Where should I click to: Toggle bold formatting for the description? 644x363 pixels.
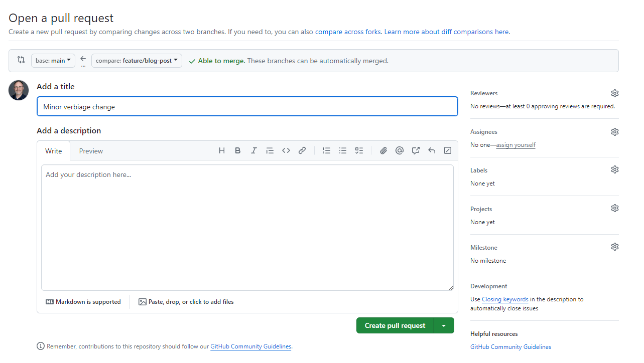point(237,150)
